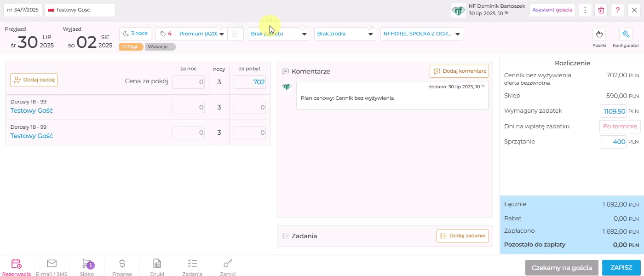Click the help icon above Brak źródła dropdown

(x=369, y=27)
